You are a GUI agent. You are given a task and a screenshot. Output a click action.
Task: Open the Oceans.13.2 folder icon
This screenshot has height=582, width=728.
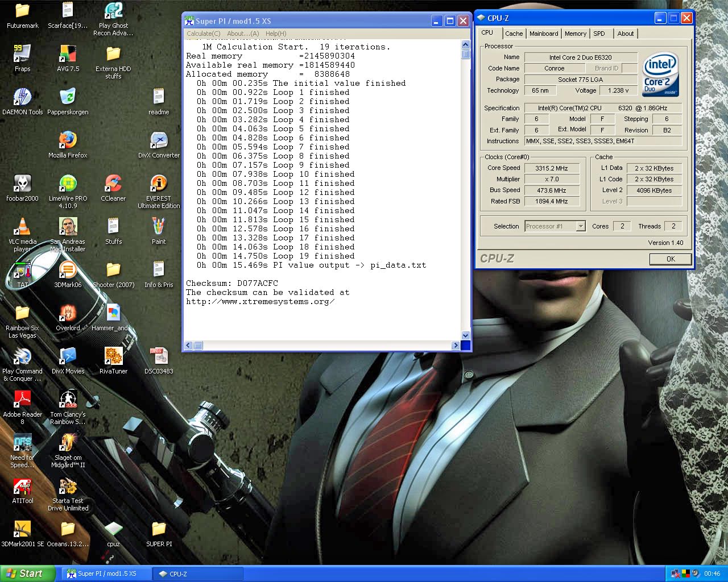(68, 529)
